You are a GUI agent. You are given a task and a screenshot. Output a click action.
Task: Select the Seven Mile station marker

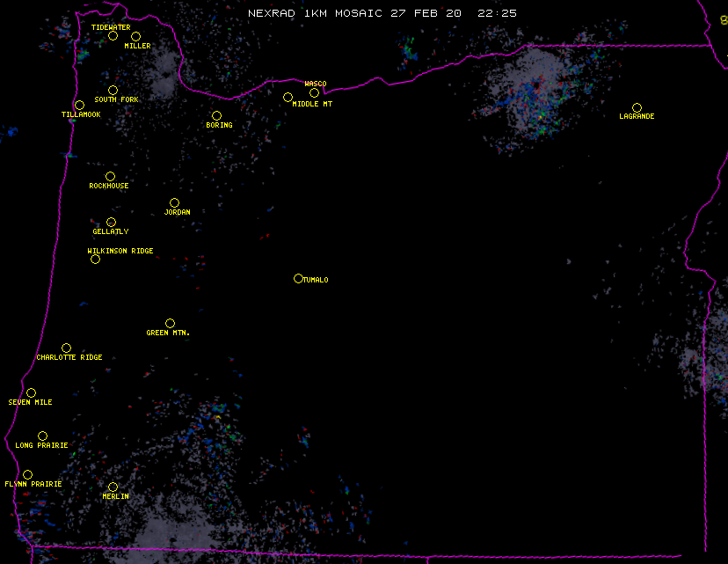tap(31, 392)
